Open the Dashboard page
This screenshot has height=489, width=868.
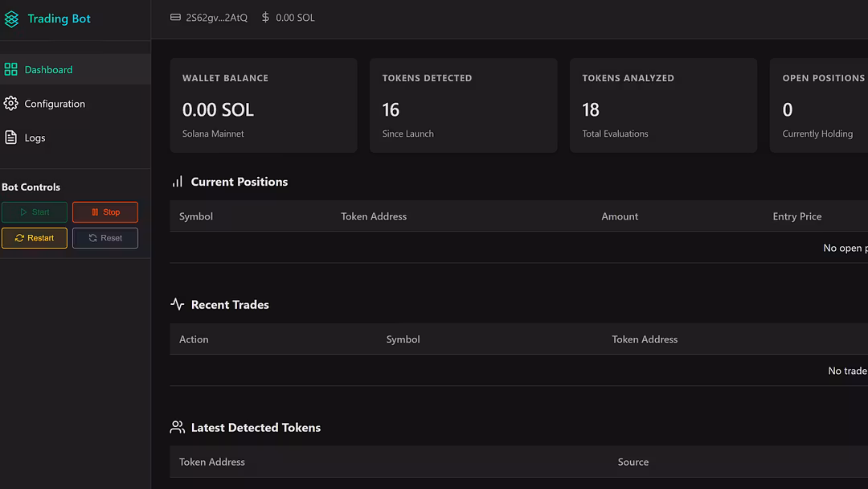coord(48,70)
